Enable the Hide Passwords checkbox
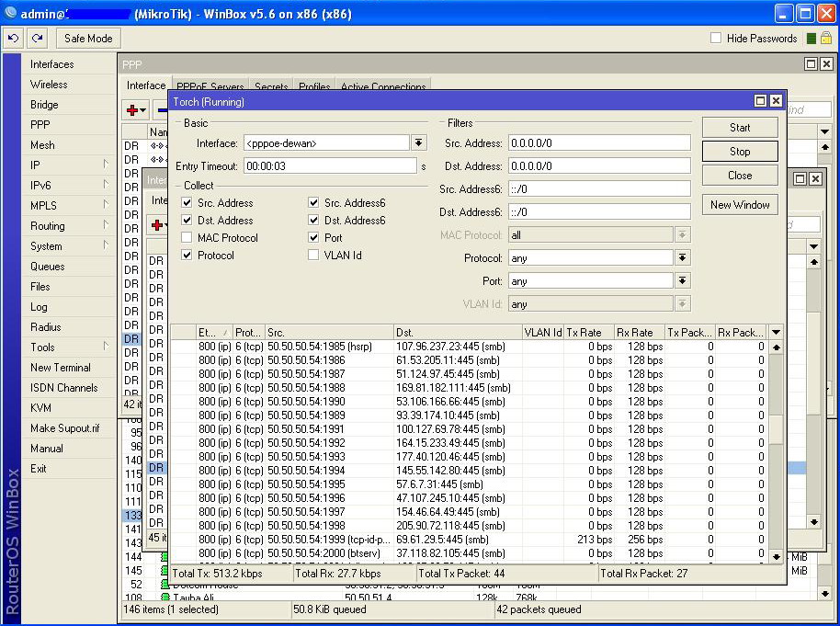840x626 pixels. point(716,39)
